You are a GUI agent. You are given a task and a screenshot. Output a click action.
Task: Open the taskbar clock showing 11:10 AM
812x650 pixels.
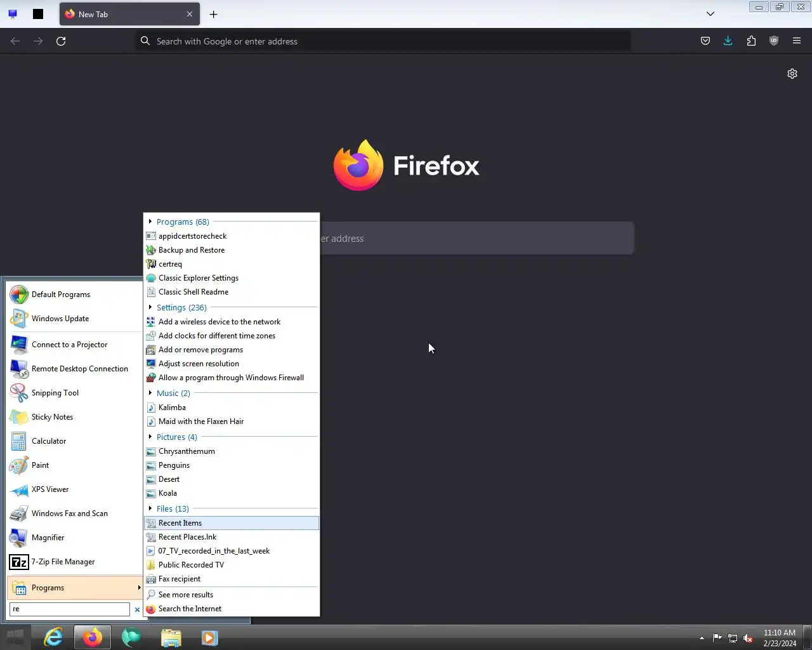780,638
